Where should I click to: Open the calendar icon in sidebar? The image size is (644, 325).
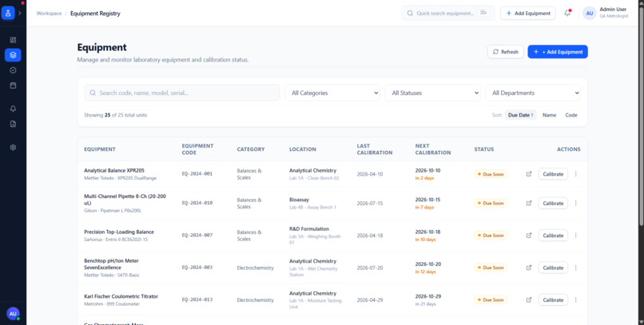[13, 85]
